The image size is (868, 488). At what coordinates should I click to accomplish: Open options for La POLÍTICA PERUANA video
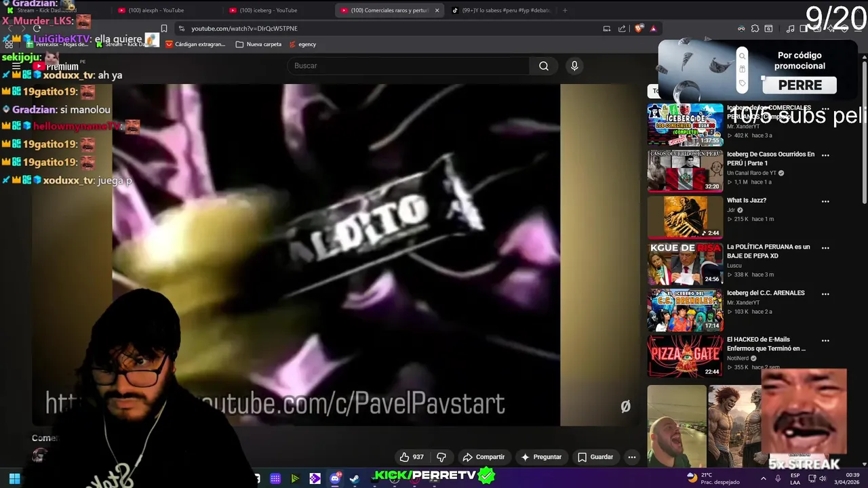825,247
